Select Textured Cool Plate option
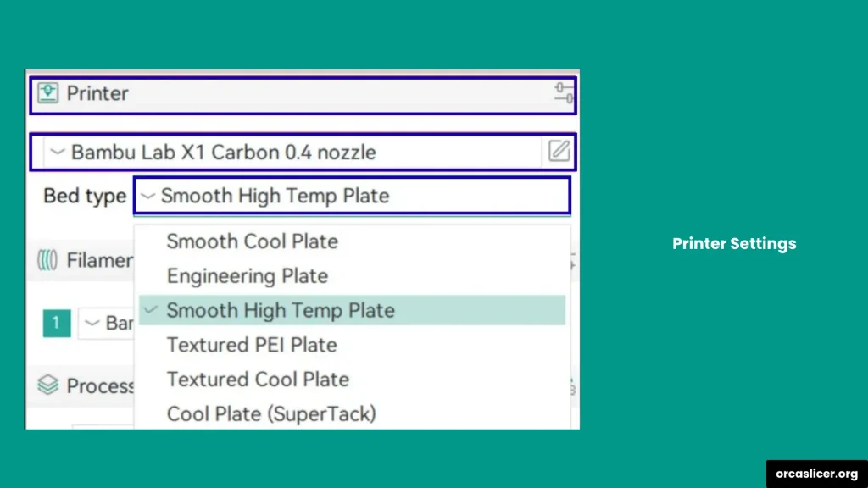Screen dimensions: 868x488 point(258,380)
